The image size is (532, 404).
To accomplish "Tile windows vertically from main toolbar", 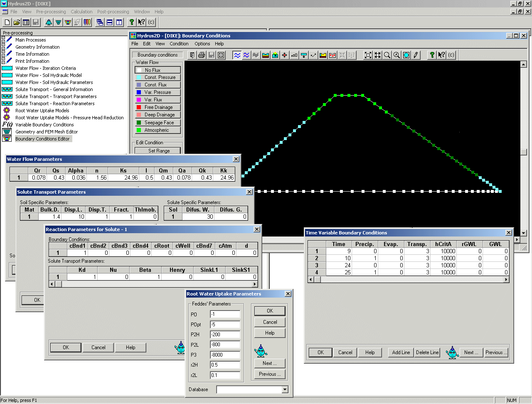I will coord(119,22).
